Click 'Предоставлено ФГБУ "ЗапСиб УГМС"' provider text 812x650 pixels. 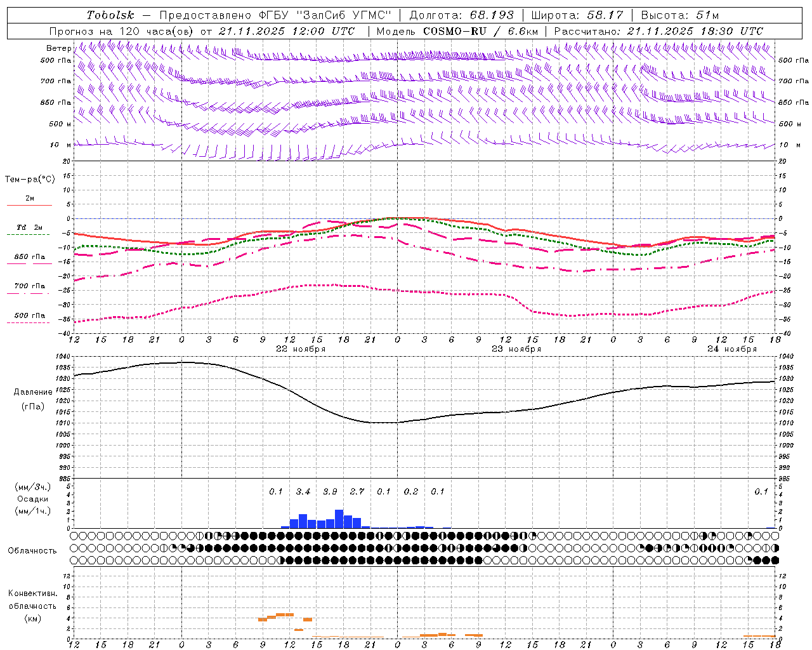tap(275, 15)
